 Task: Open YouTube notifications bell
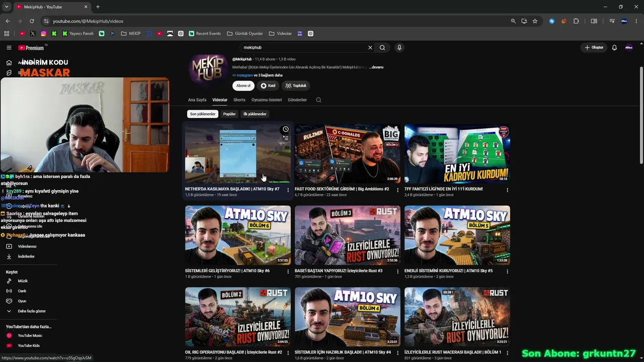[x=614, y=48]
